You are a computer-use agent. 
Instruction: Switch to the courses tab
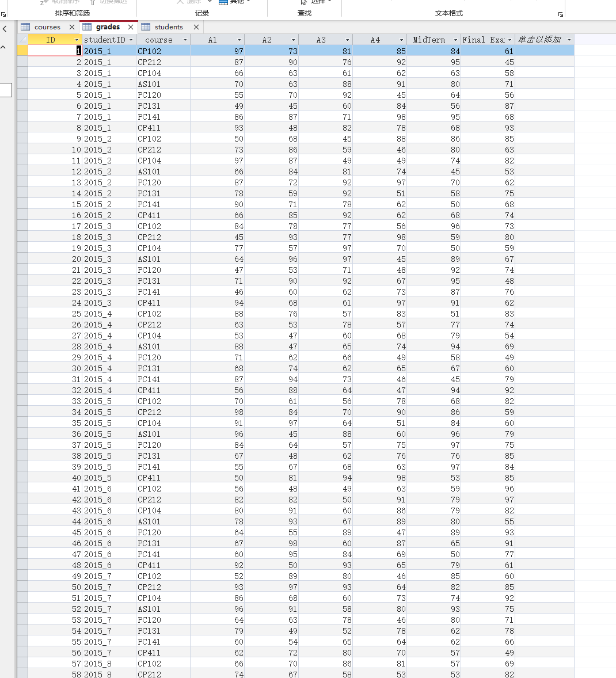[x=47, y=26]
